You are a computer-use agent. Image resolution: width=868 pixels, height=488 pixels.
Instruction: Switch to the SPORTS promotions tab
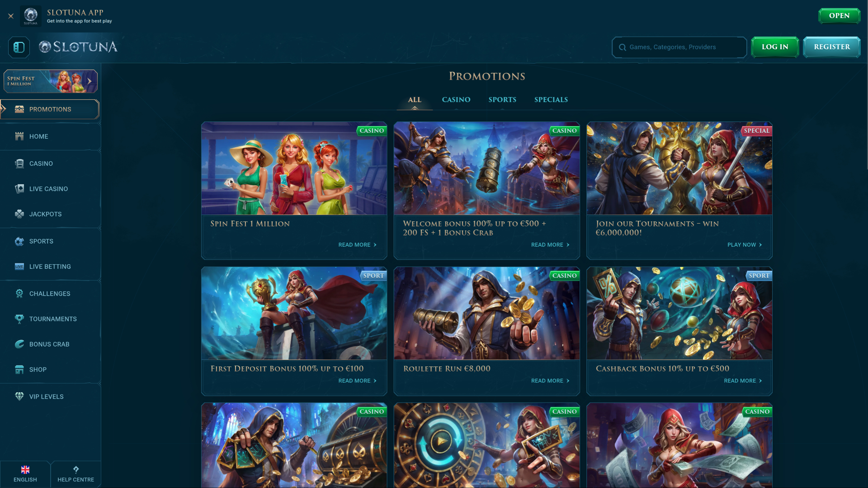[x=502, y=99]
